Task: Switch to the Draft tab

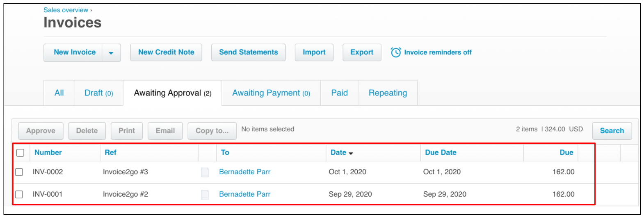Action: (99, 93)
